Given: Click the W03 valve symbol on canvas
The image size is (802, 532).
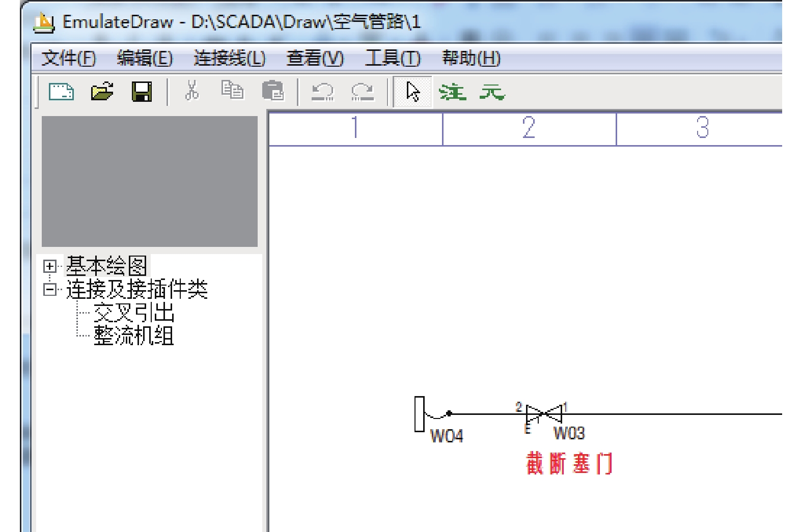Looking at the screenshot, I should tap(544, 413).
